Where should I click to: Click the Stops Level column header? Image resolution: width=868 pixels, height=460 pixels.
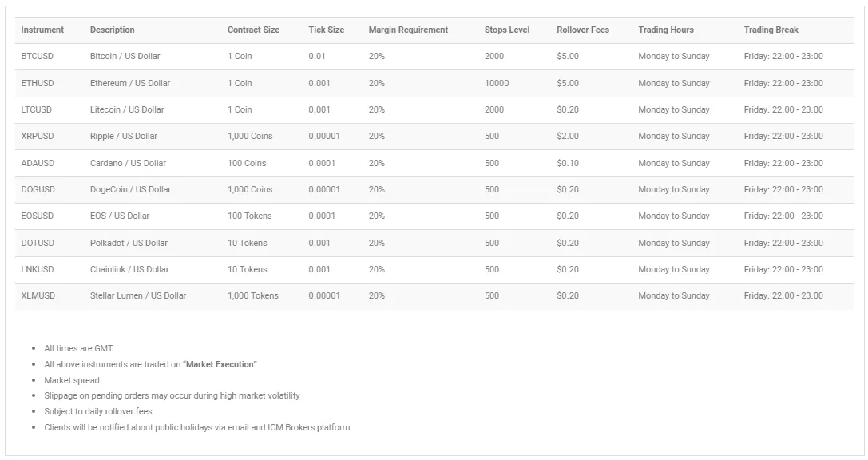click(506, 30)
